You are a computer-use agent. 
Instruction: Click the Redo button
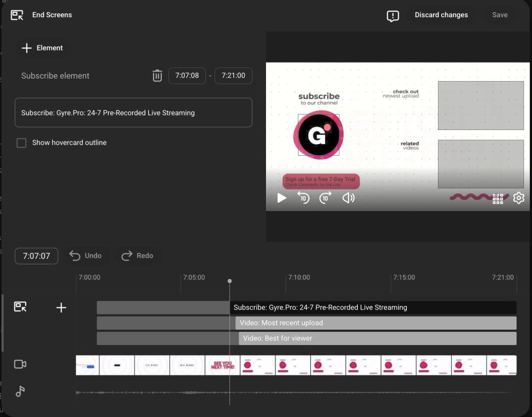click(x=137, y=256)
